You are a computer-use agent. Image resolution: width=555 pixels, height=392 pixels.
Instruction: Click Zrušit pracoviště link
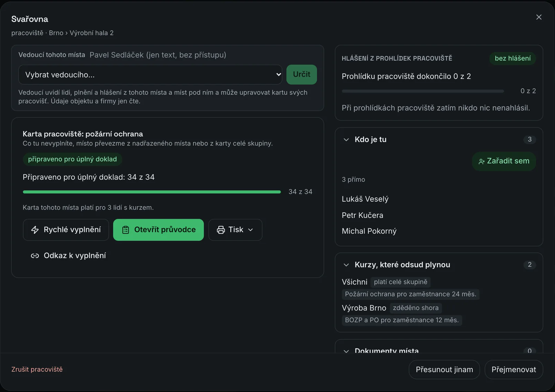click(37, 369)
